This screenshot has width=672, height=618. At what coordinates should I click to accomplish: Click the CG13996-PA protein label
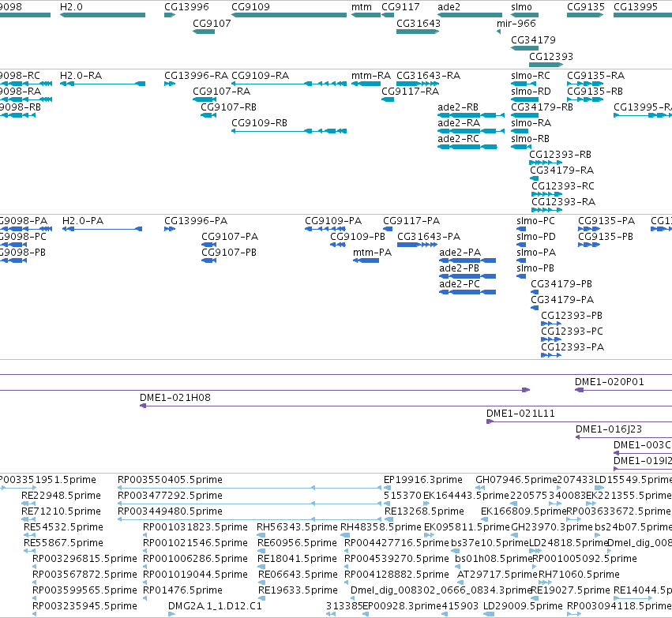[x=196, y=221]
